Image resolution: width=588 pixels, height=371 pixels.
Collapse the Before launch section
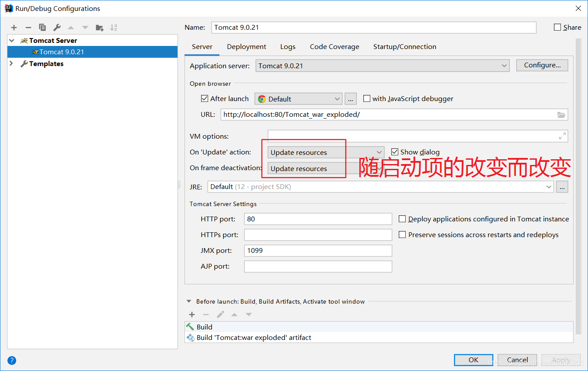tap(189, 301)
